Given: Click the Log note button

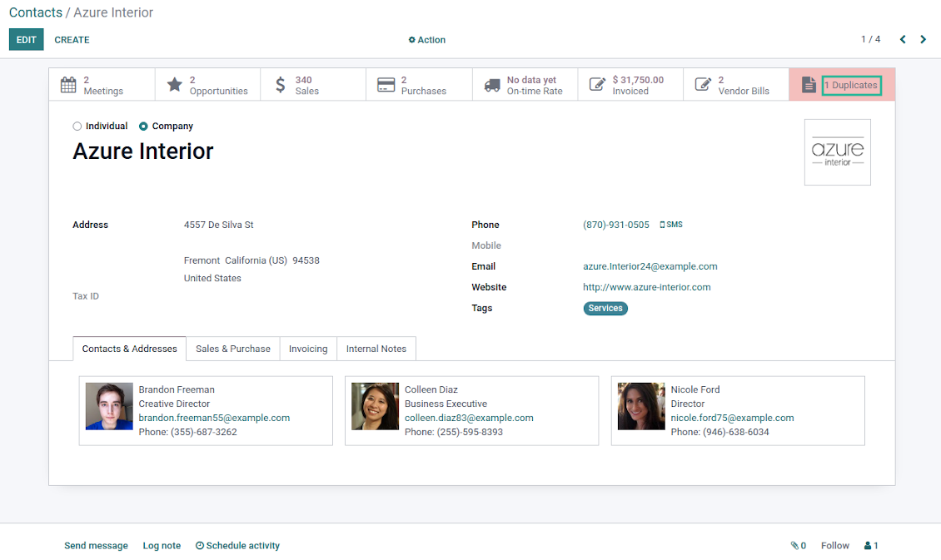Looking at the screenshot, I should 162,546.
